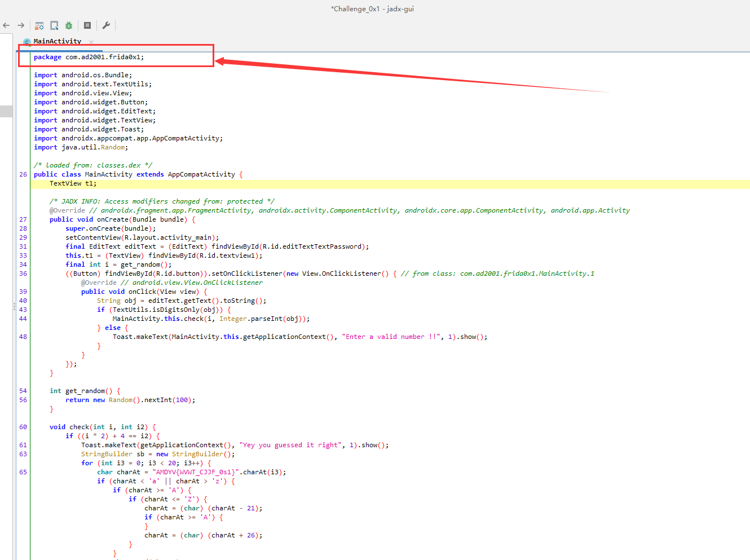The height and width of the screenshot is (560, 750).
Task: Open preferences via the wrench icon
Action: (106, 25)
